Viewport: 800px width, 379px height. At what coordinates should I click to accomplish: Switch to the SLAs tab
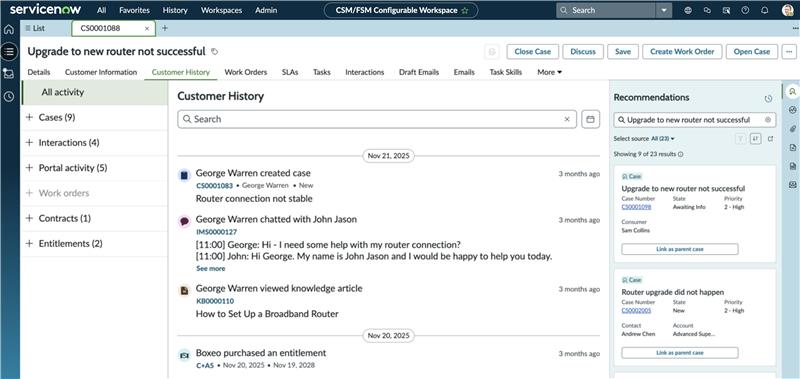[290, 72]
